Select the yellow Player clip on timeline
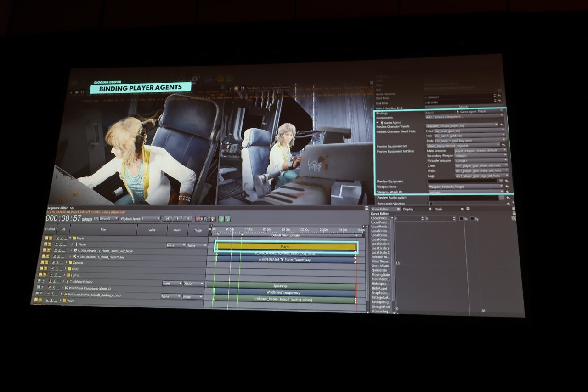The width and height of the screenshot is (588, 392). click(x=285, y=247)
